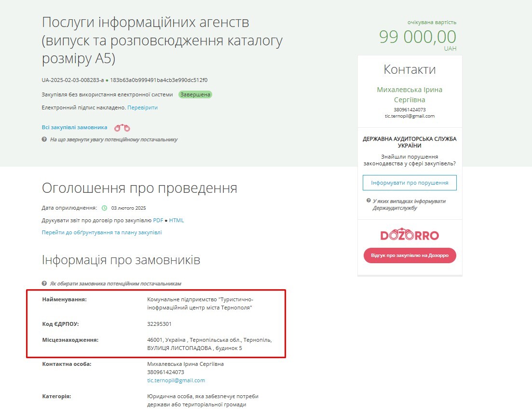This screenshot has height=416, width=532.
Task: Click the question mark icon near supplier hints
Action: [44, 139]
